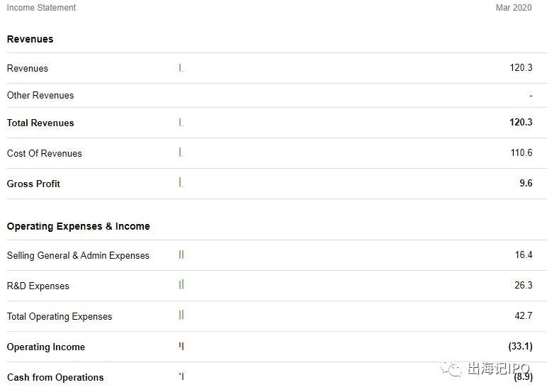
Task: Open the Gross Profit sparkline chart icon
Action: 181,183
